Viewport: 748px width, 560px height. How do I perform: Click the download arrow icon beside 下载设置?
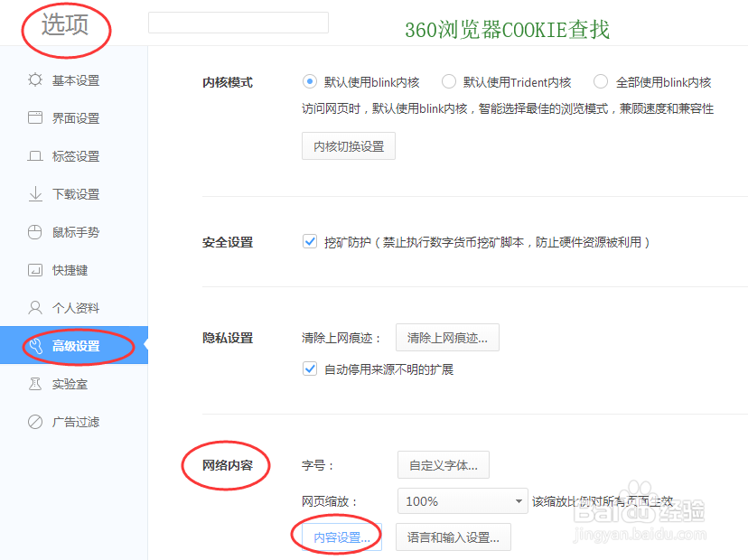(x=35, y=194)
